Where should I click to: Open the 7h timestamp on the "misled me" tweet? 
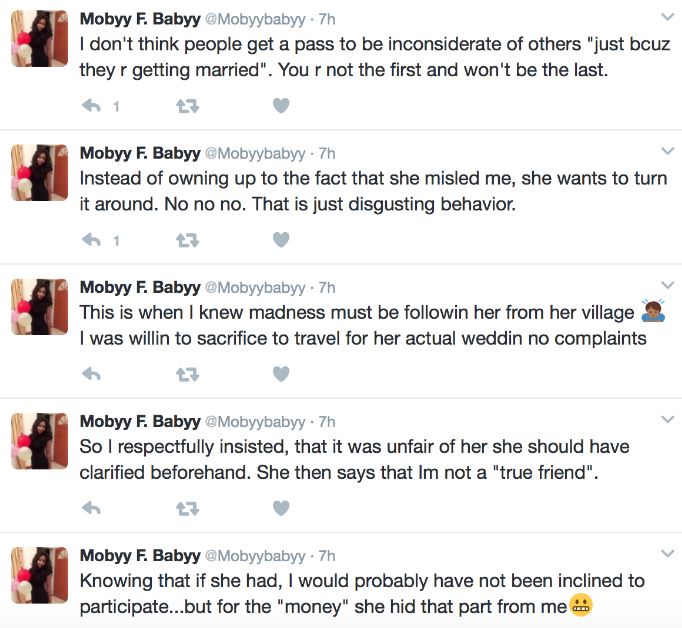pos(326,153)
